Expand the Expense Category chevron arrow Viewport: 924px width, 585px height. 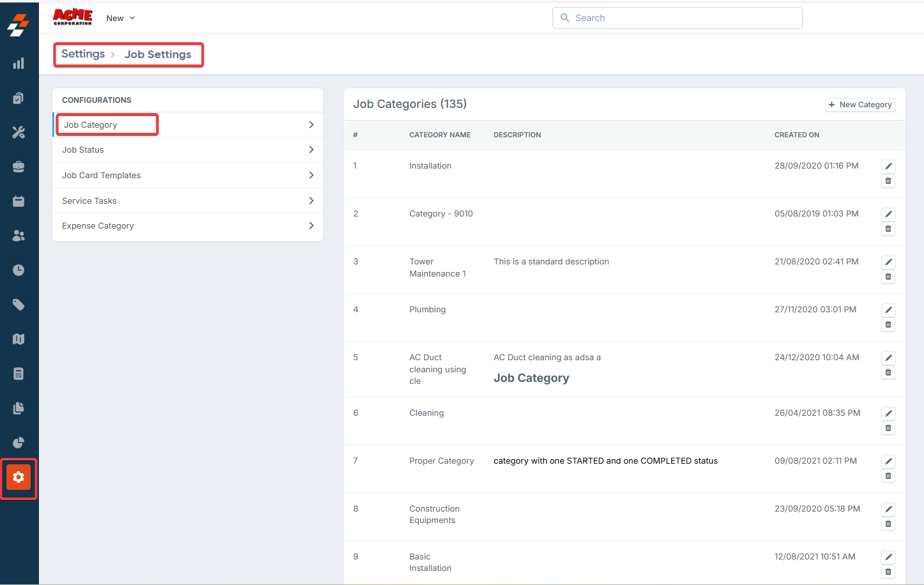pyautogui.click(x=311, y=225)
